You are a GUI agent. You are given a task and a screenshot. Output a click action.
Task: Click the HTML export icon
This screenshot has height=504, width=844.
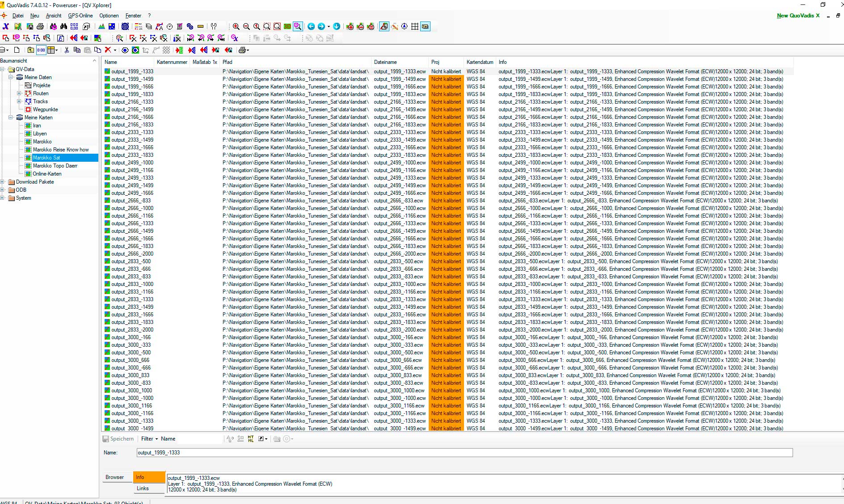(x=60, y=38)
